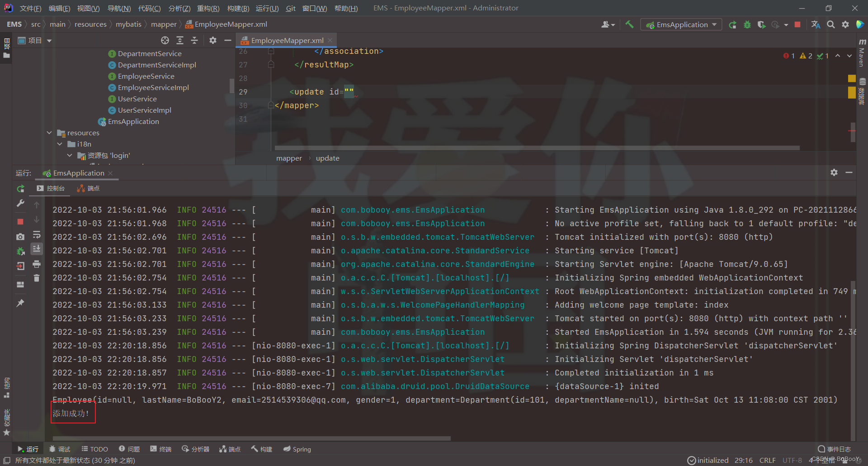This screenshot has width=868, height=466.
Task: Open project panel options gear
Action: pyautogui.click(x=213, y=40)
